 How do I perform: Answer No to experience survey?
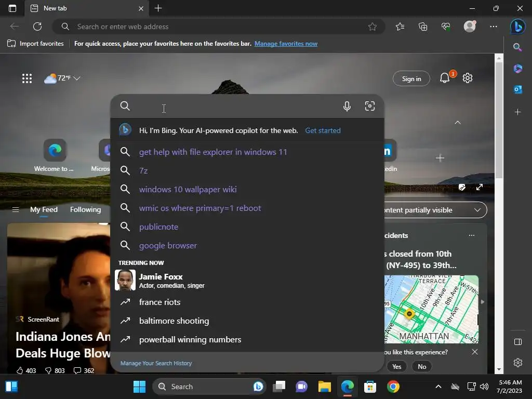point(422,366)
